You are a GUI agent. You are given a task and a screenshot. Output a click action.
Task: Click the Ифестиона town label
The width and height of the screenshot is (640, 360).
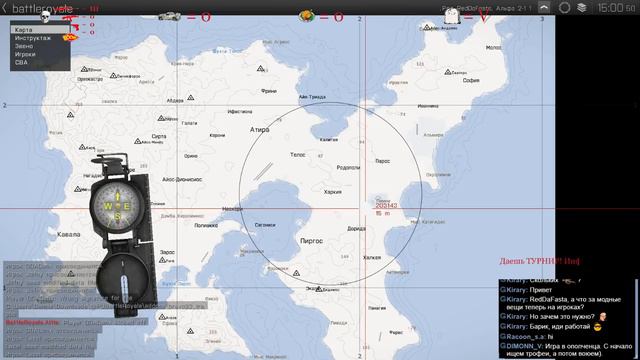[x=240, y=111]
